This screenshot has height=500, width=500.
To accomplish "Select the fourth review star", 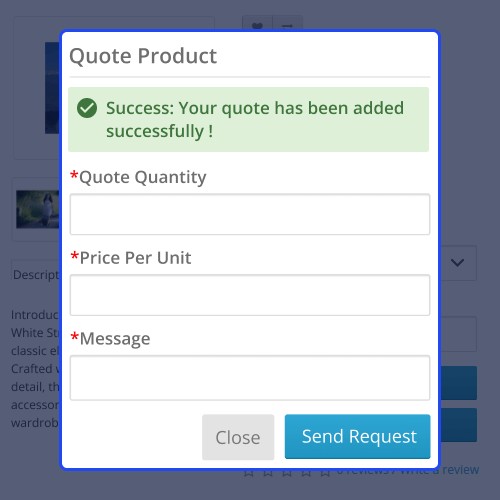I will [x=306, y=472].
